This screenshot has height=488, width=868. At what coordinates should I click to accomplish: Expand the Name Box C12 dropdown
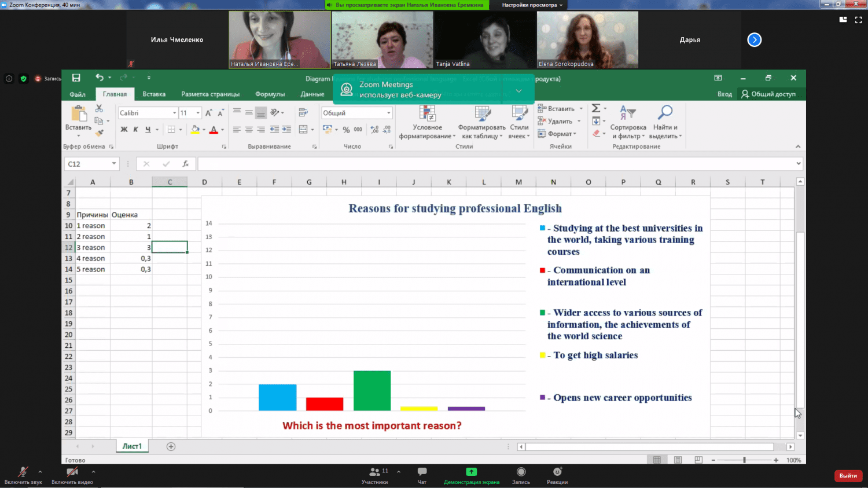(114, 164)
